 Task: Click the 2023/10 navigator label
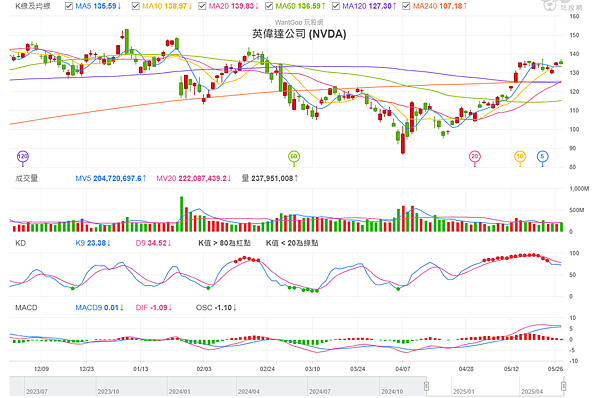pyautogui.click(x=108, y=391)
